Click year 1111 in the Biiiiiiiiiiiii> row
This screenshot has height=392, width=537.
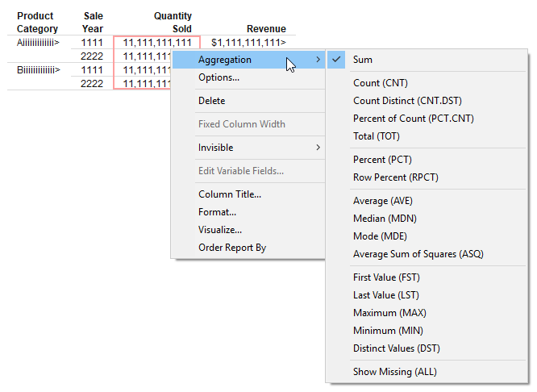92,70
